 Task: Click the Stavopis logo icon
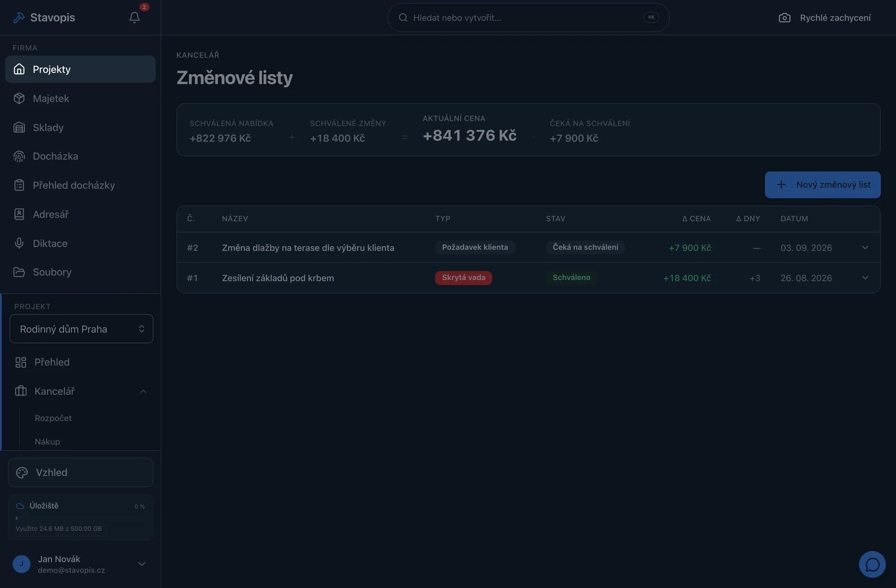click(x=19, y=17)
